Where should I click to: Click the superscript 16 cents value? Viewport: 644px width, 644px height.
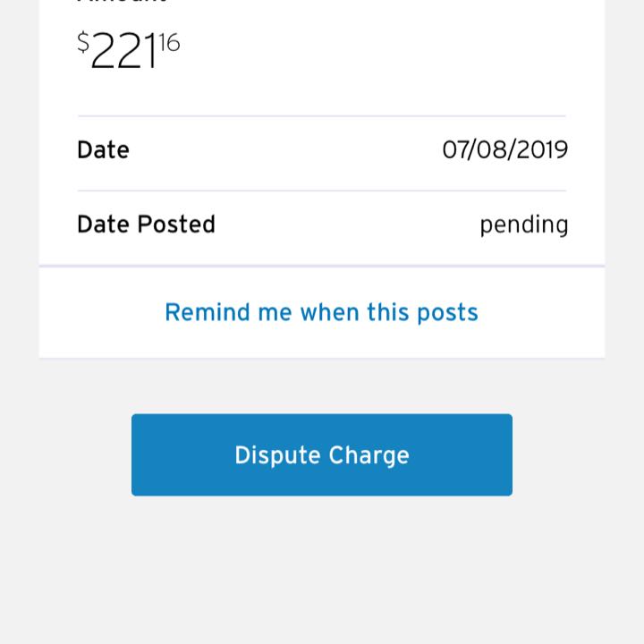pyautogui.click(x=170, y=43)
